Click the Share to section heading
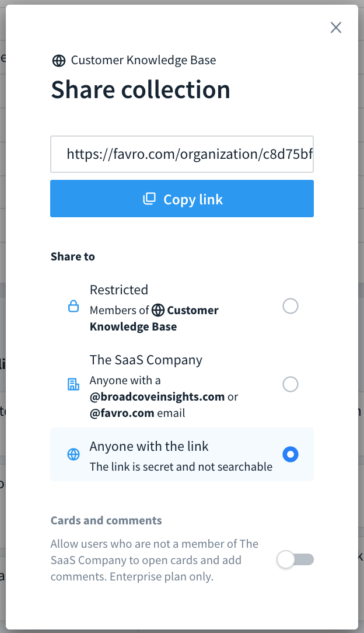This screenshot has height=633, width=364. click(72, 256)
